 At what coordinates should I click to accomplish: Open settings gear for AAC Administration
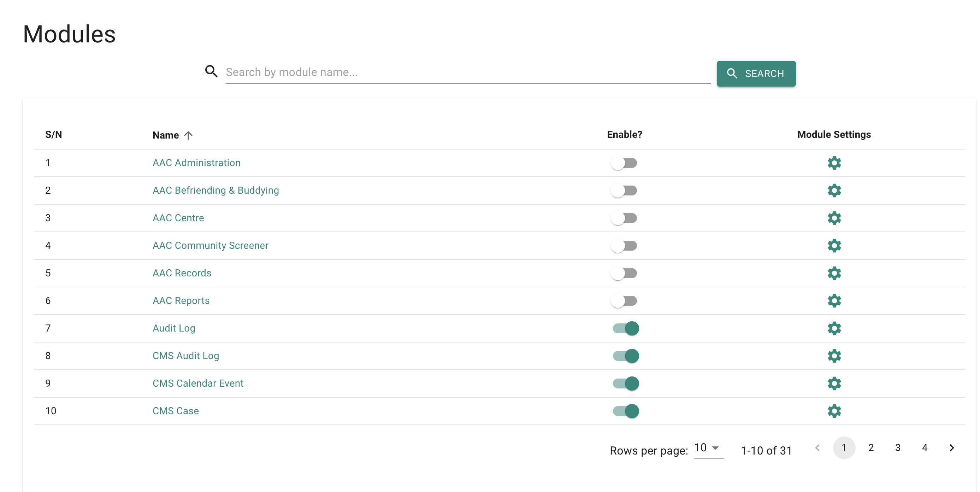click(834, 163)
